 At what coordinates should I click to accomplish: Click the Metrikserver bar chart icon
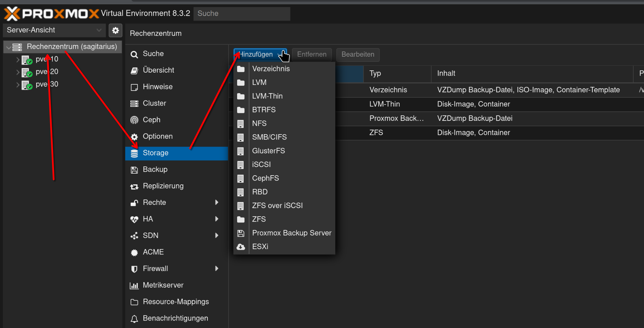134,286
